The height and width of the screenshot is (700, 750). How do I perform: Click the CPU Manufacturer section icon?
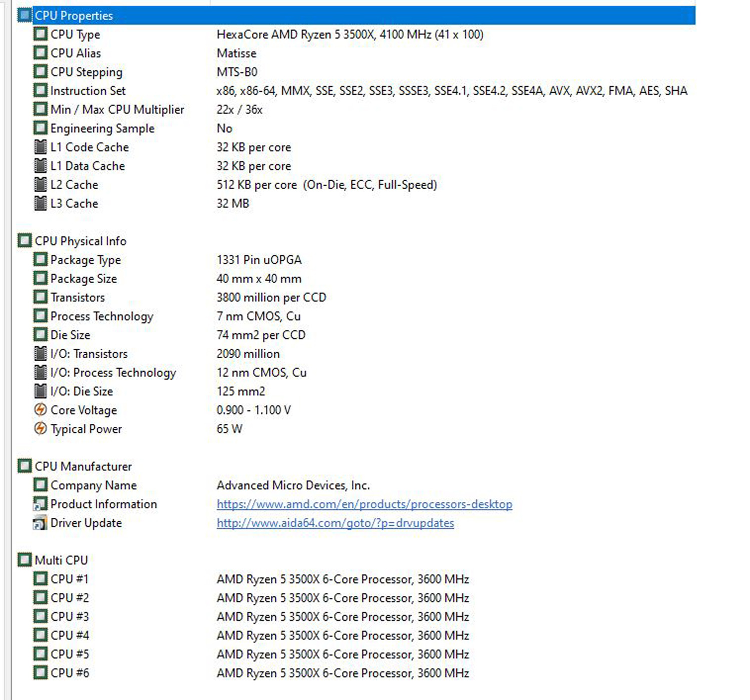click(25, 466)
